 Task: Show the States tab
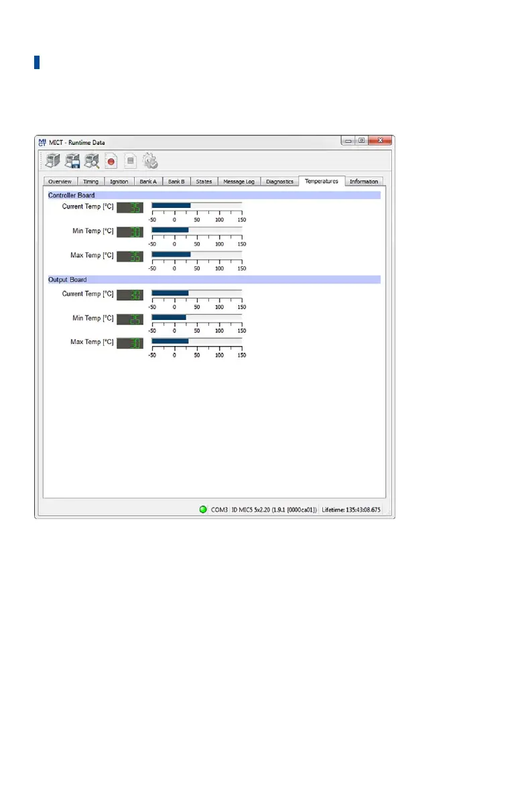[204, 182]
